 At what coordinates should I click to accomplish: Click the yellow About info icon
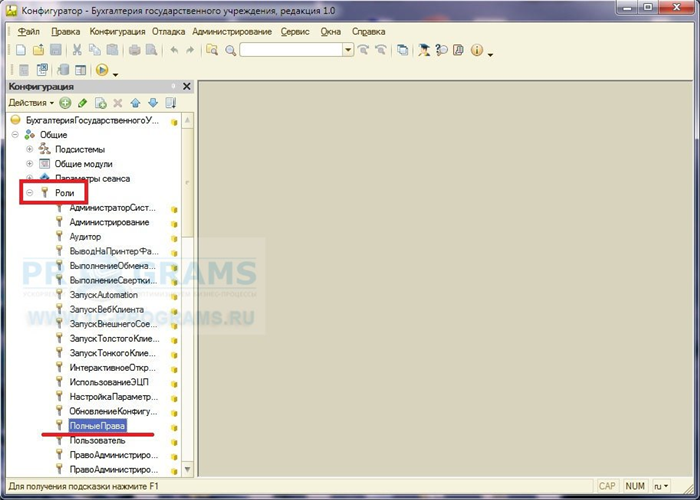pos(477,50)
